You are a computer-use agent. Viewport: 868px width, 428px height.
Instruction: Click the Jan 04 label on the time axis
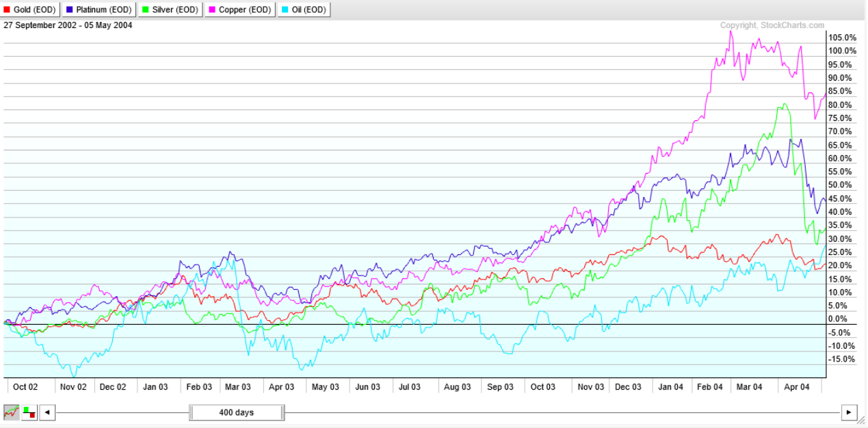(x=670, y=386)
